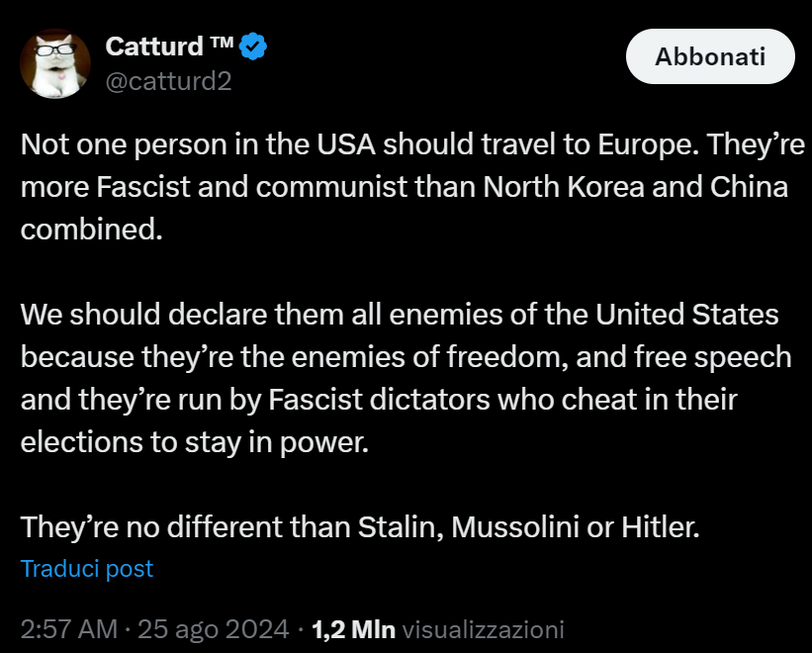
Task: Click the line starting 'We should declare'
Action: (400, 315)
